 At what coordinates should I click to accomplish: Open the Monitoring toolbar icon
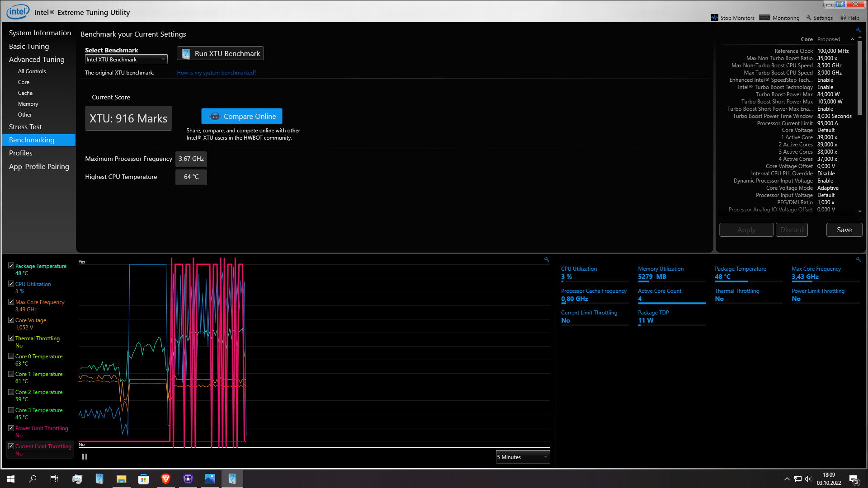pos(764,18)
